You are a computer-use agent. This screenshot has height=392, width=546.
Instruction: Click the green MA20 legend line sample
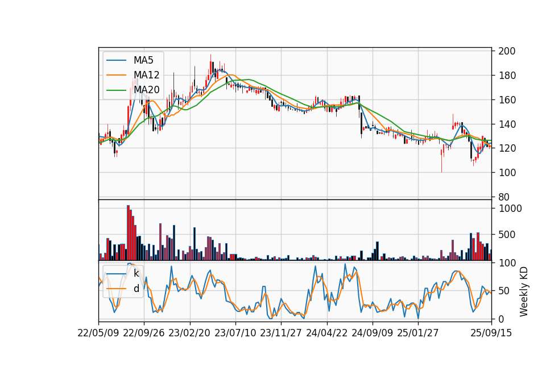pos(116,90)
